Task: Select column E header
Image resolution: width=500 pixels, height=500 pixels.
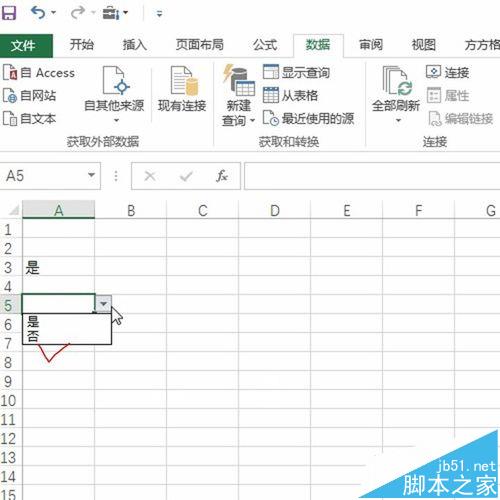Action: (x=347, y=210)
